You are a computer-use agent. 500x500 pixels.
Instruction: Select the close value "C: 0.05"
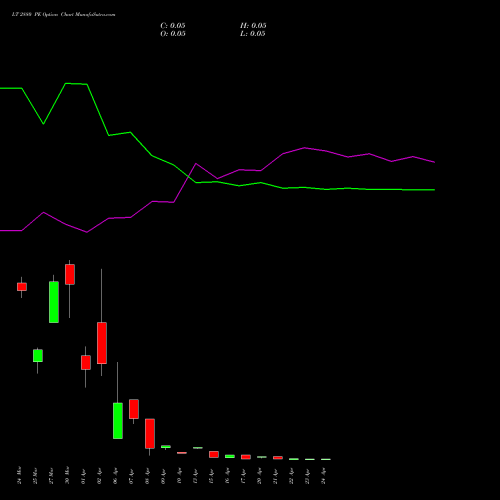coord(173,26)
